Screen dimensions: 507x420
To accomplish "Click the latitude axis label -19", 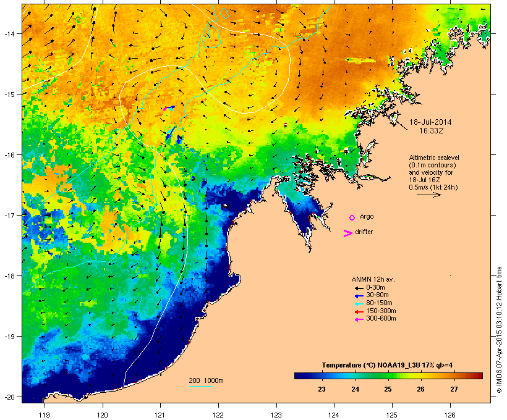I will click(9, 337).
